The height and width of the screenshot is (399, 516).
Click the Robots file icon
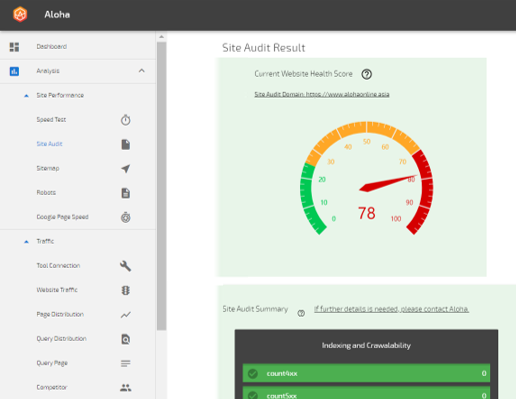pos(126,193)
